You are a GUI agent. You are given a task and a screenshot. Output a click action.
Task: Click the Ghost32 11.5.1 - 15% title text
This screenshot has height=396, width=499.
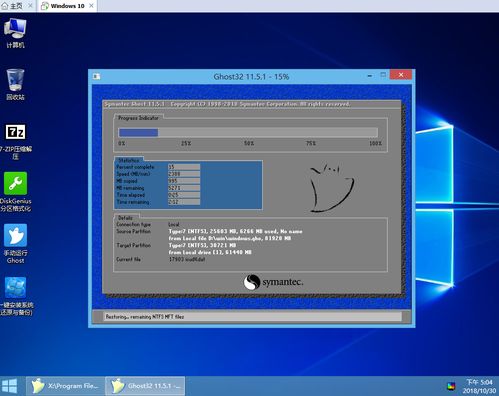point(251,77)
